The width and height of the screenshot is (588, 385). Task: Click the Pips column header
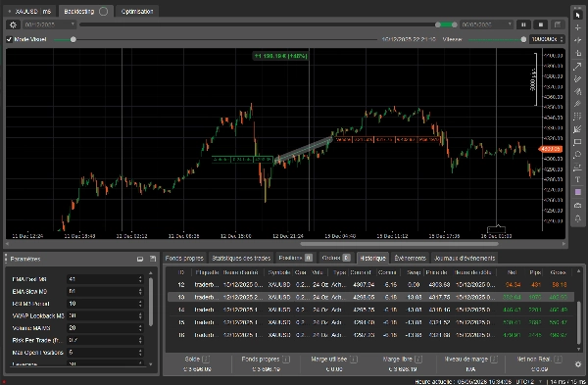tap(535, 272)
